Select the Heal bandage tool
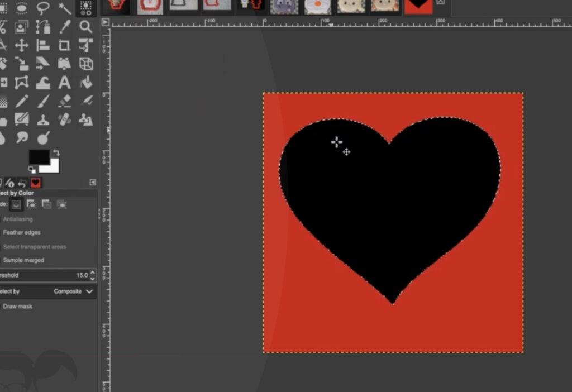 65,119
